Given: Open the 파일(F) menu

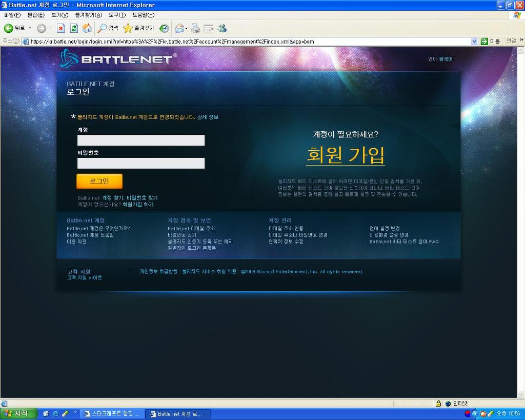Looking at the screenshot, I should [12, 15].
